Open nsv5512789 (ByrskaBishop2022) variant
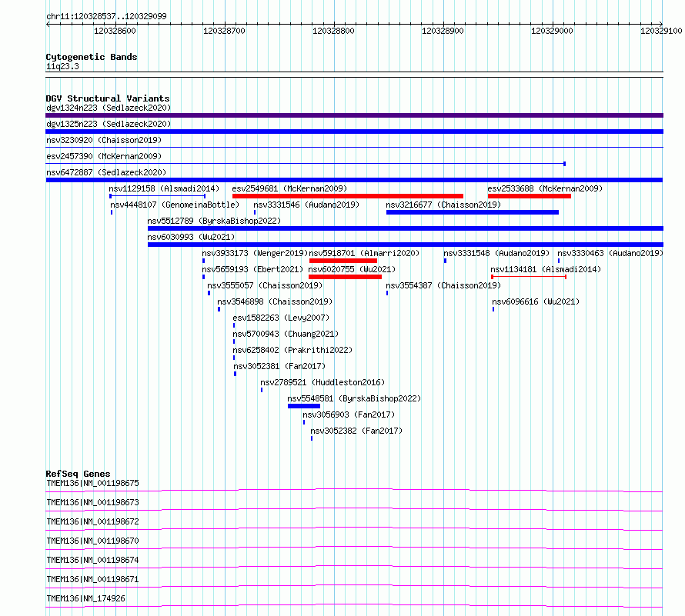This screenshot has width=685, height=616. [x=214, y=221]
